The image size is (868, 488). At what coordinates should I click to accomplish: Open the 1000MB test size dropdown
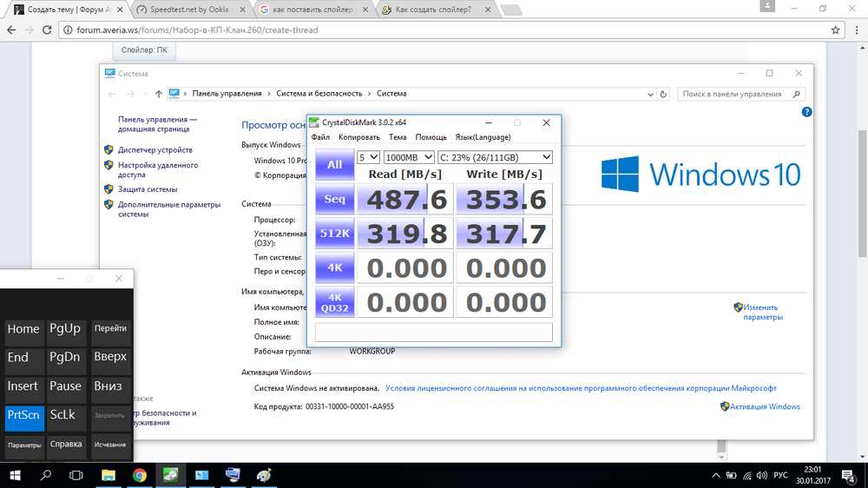409,157
